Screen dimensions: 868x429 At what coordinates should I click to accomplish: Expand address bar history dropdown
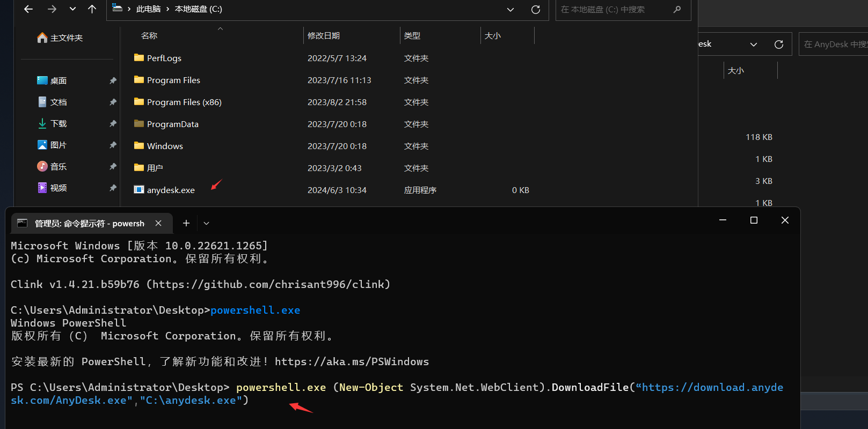(x=510, y=10)
